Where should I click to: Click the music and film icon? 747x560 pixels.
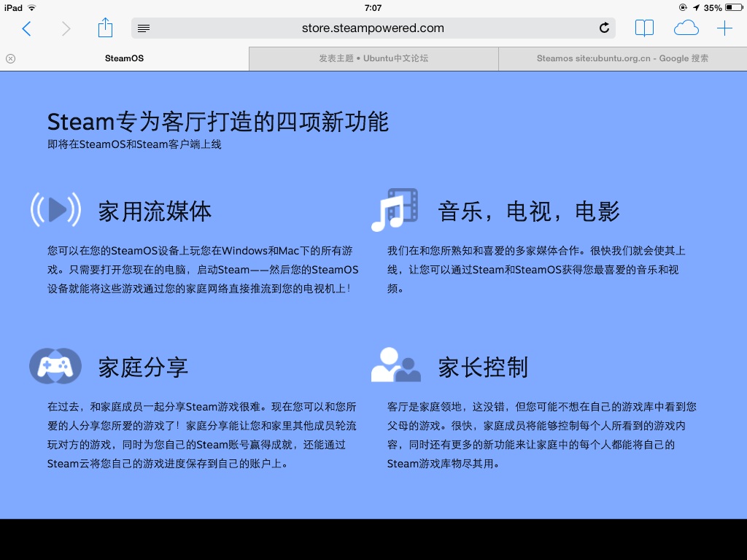[395, 209]
